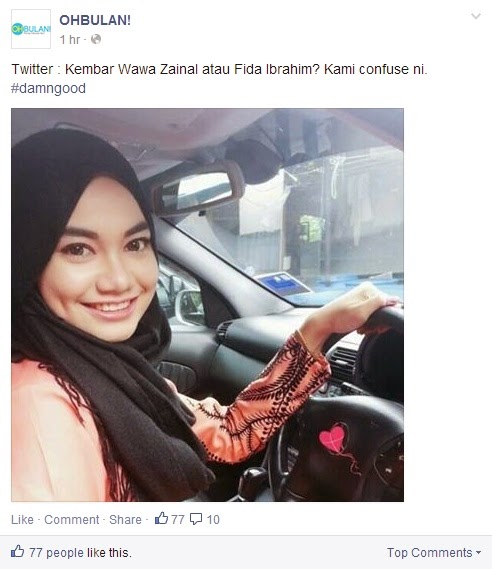Click the public globe privacy icon
Image resolution: width=492 pixels, height=569 pixels.
(96, 39)
